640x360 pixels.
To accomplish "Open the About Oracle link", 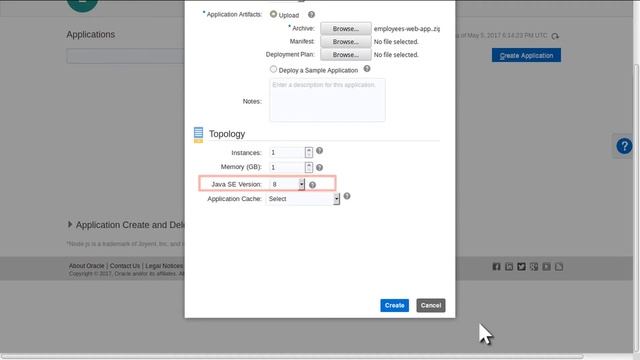I will tap(87, 266).
